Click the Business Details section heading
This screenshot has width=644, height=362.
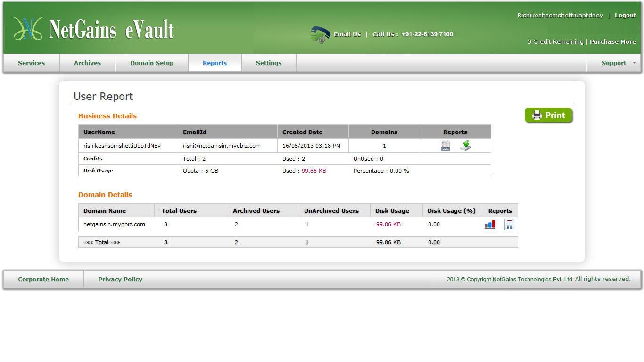click(107, 116)
